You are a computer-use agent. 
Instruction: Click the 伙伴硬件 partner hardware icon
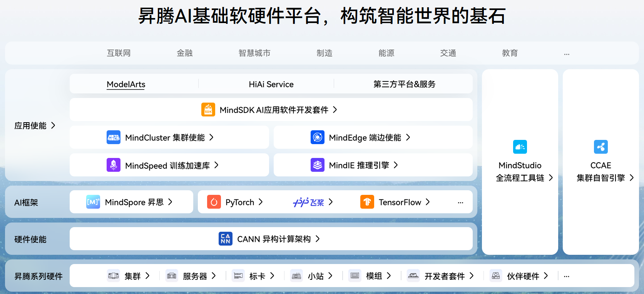tap(496, 276)
